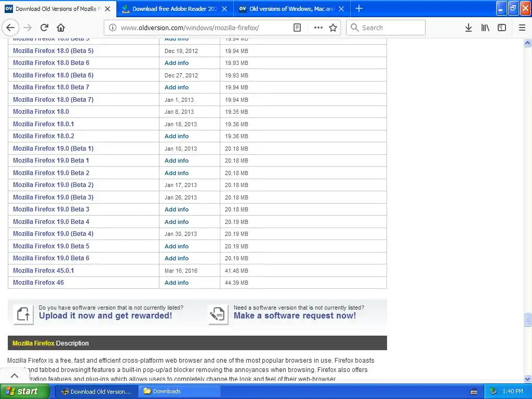
Task: Open the Mozilla Firefox 18.0.1 link
Action: click(x=44, y=124)
